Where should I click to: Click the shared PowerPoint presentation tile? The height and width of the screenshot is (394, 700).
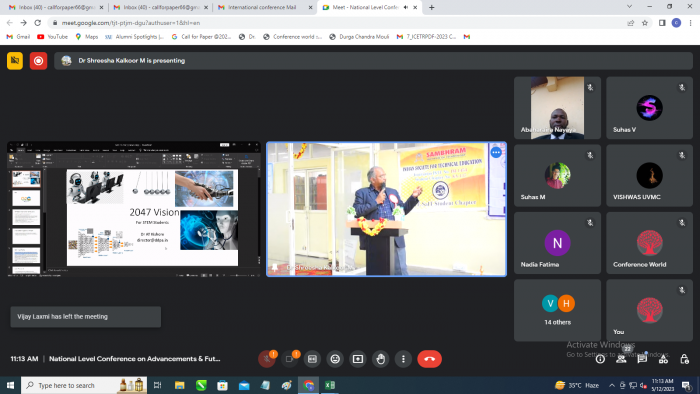tap(133, 209)
